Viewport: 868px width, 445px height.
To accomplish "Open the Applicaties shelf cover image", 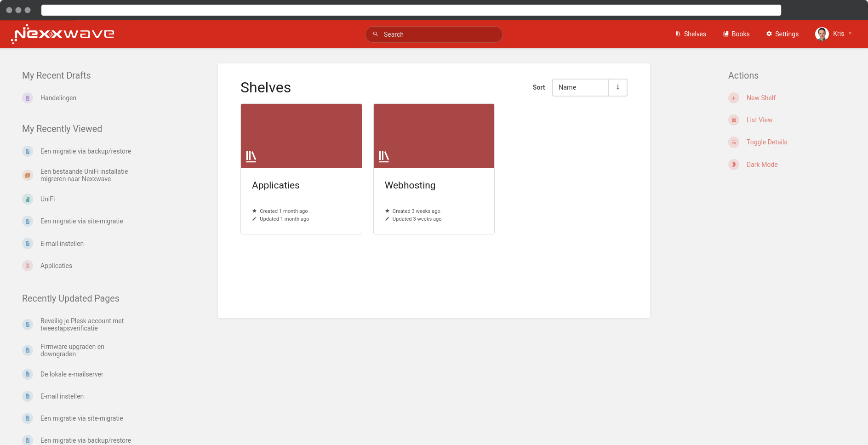I will (301, 136).
